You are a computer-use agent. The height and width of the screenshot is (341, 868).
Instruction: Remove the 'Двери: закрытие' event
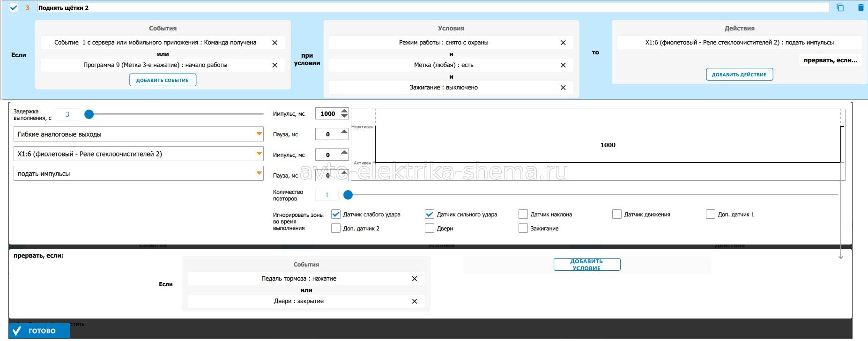[x=414, y=301]
